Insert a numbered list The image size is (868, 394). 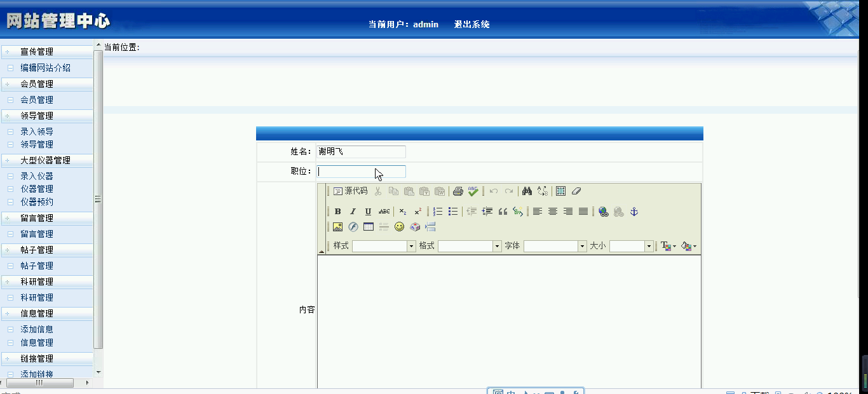(x=438, y=212)
